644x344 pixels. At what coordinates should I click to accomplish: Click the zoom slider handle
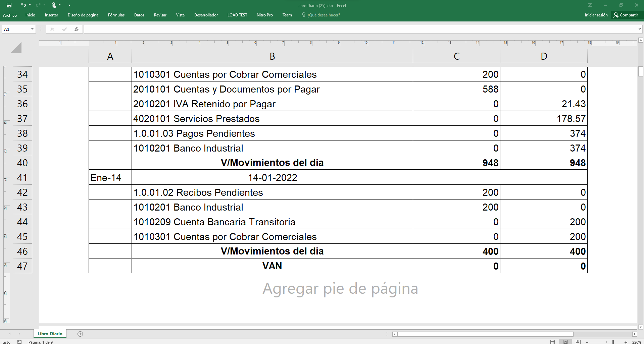613,342
